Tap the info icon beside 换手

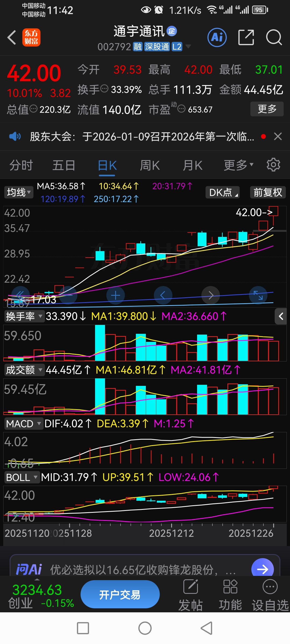104,88
